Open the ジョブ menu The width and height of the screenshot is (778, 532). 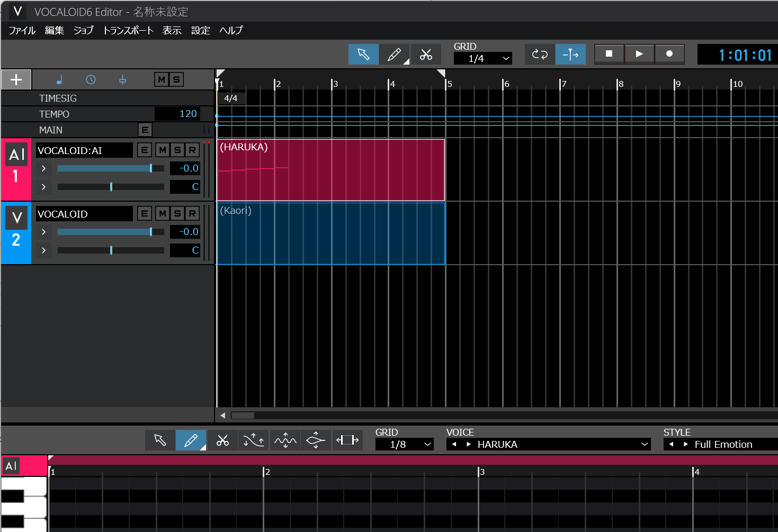tap(84, 31)
